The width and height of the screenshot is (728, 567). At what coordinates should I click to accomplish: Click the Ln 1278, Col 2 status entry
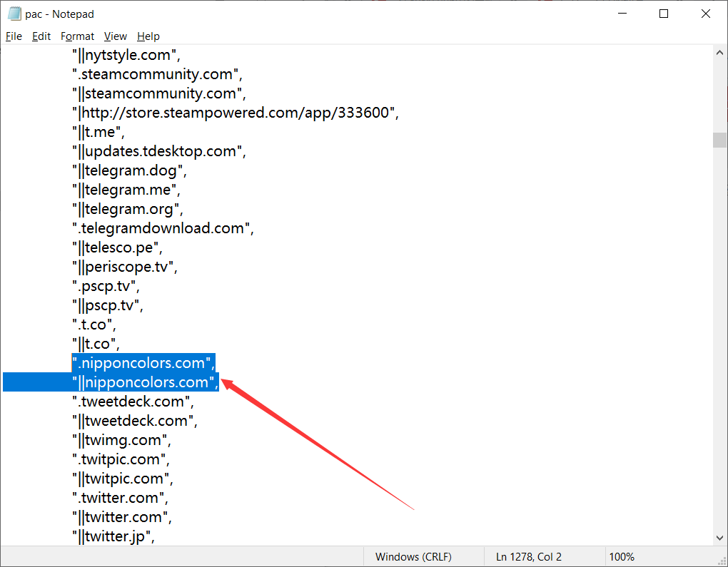pos(529,557)
